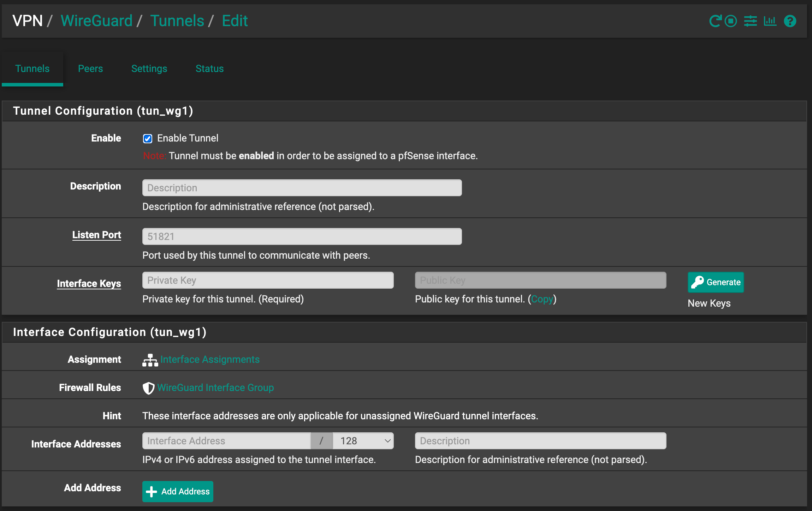
Task: Open the prefix length dropdown showing 128
Action: pyautogui.click(x=363, y=440)
